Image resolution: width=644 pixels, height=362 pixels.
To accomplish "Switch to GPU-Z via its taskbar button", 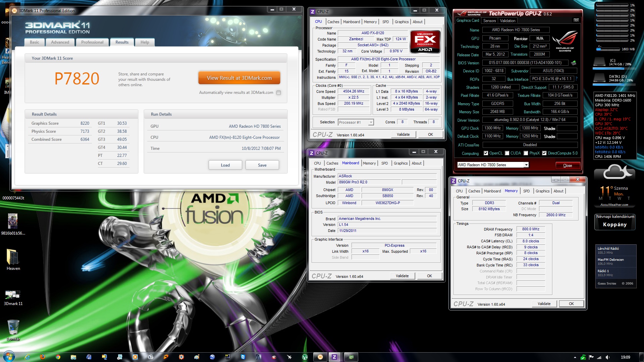I will pyautogui.click(x=351, y=357).
